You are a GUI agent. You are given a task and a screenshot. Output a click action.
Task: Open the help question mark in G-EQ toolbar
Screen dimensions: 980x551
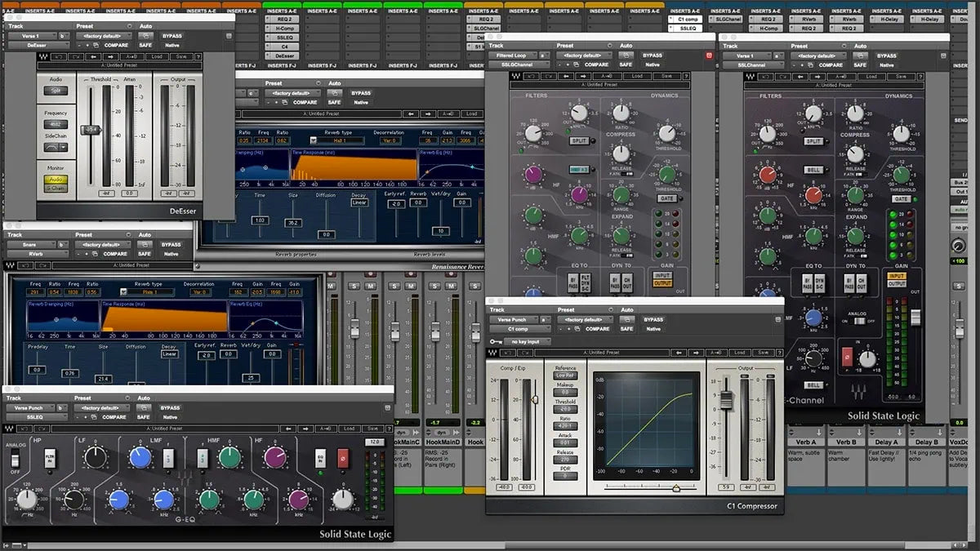coord(388,429)
